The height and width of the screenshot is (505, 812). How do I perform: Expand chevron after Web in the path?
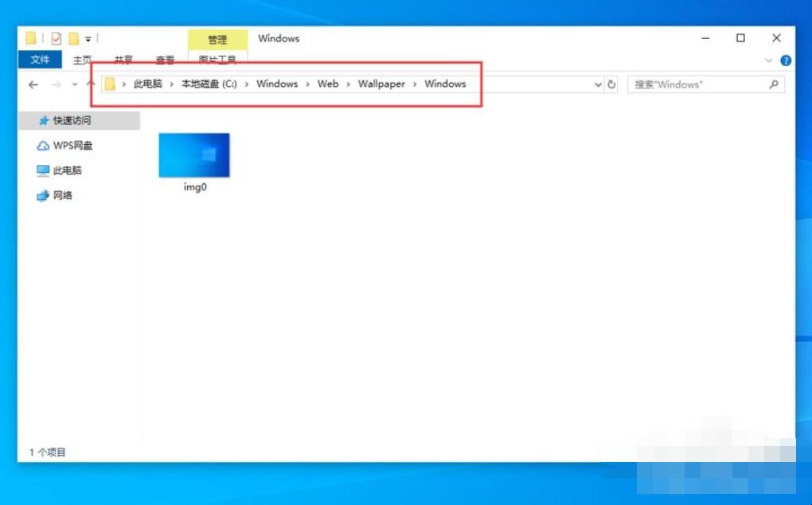click(348, 84)
